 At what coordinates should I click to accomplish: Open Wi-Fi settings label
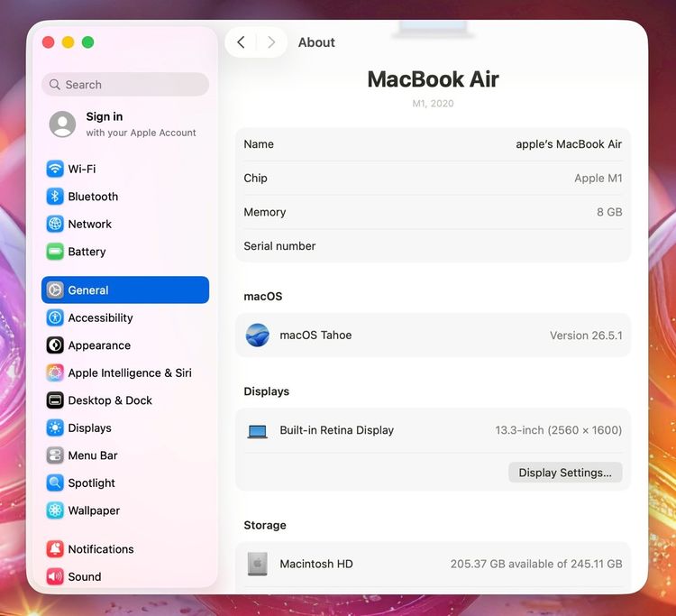[82, 169]
